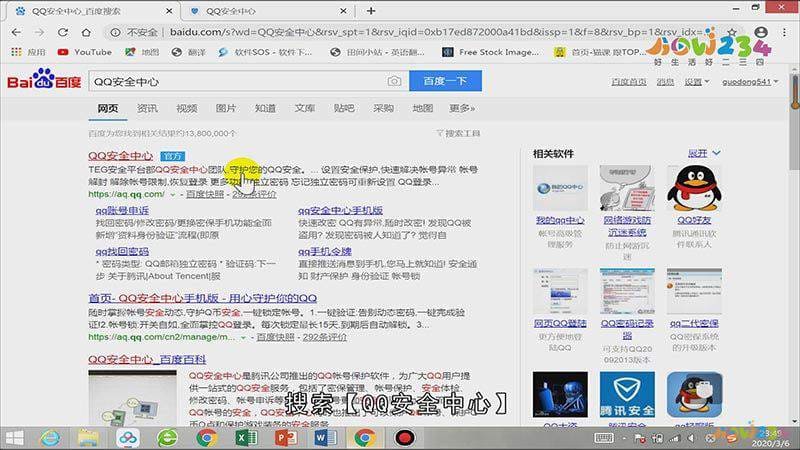Open the qq安全中心手机版 sublink
Screen dimensions: 800x450
click(x=340, y=210)
